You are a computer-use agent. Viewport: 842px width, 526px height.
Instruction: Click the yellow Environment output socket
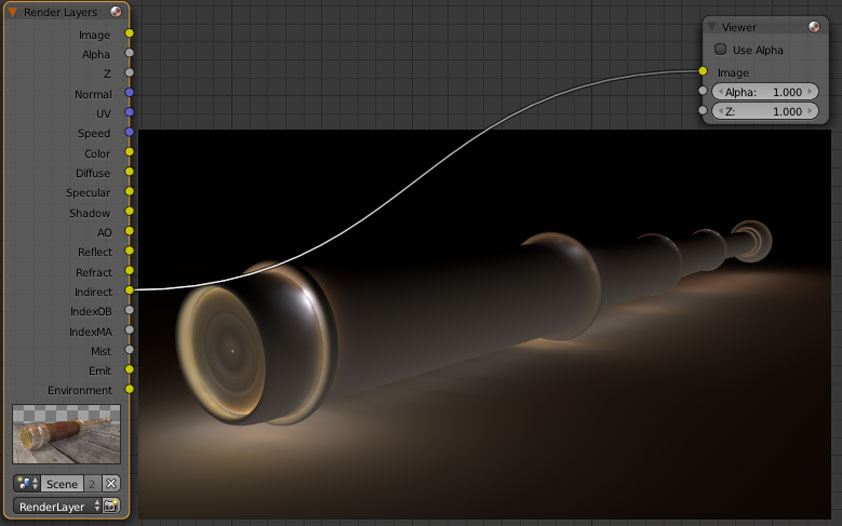[x=129, y=390]
